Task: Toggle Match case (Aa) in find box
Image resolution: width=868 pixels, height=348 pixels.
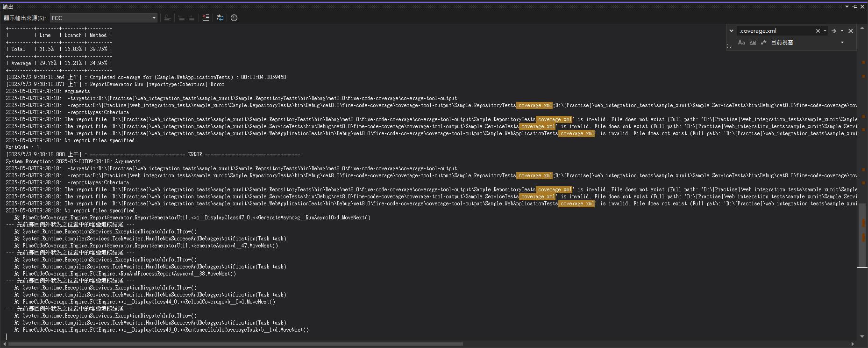Action: [741, 43]
